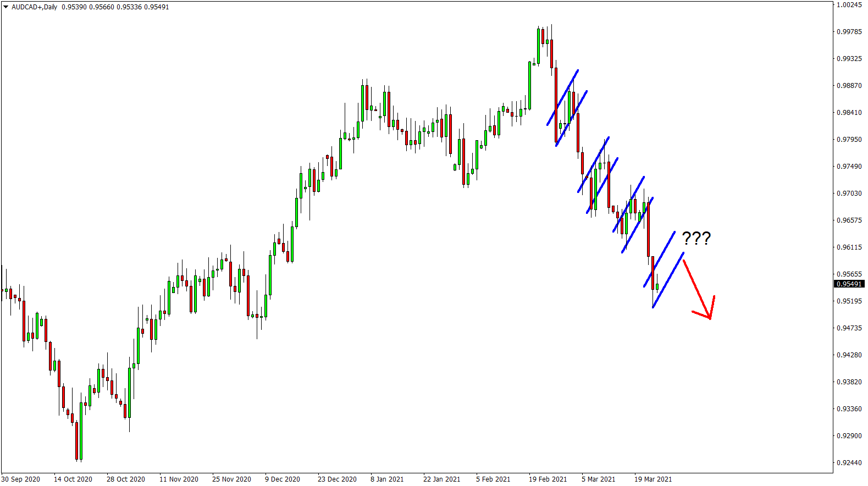
Task: Click the 0.97490 price scale label
Action: click(x=849, y=167)
